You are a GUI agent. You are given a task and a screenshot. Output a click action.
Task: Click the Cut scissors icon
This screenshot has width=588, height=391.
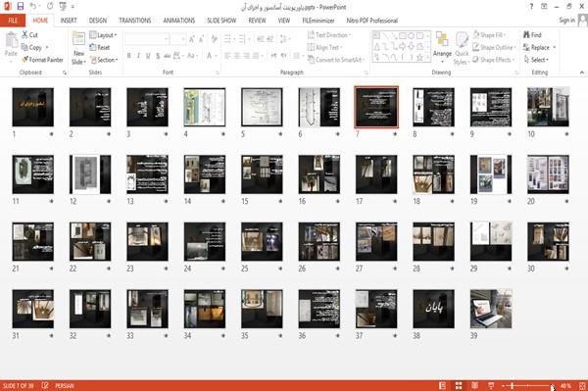24,35
